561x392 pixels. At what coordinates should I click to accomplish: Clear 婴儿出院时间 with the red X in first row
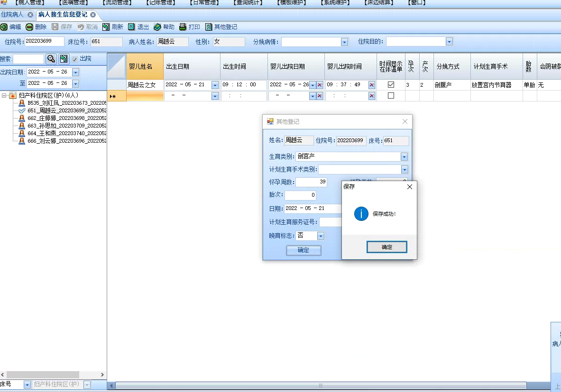click(372, 85)
